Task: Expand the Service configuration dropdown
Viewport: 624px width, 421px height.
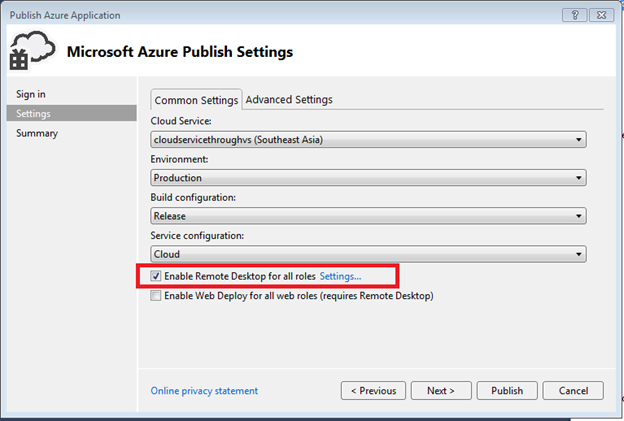Action: (x=580, y=254)
